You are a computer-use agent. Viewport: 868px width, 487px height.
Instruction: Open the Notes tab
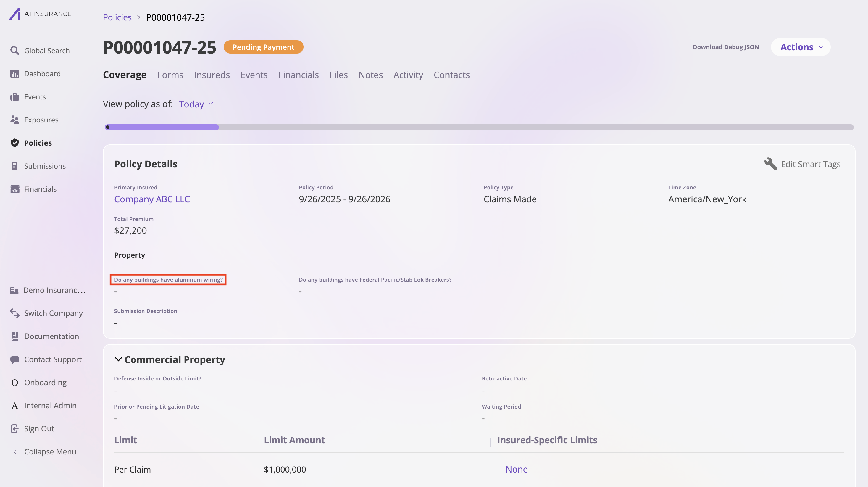click(x=370, y=75)
